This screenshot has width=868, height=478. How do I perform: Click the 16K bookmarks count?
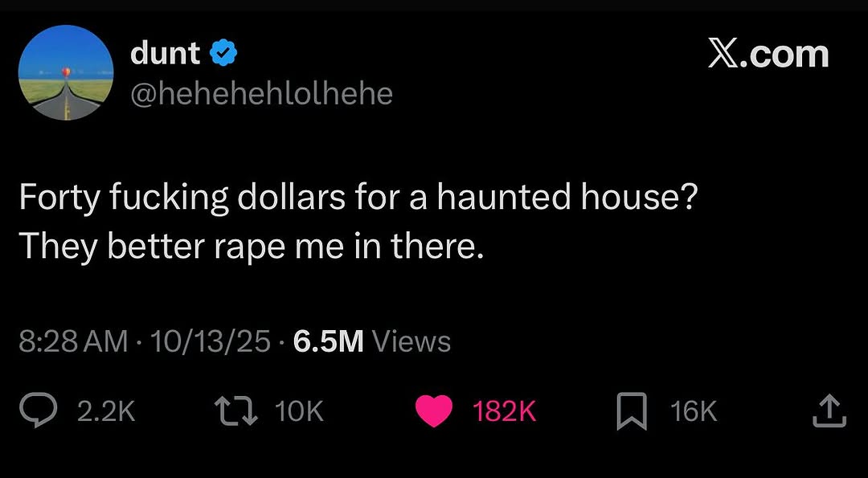tap(693, 412)
